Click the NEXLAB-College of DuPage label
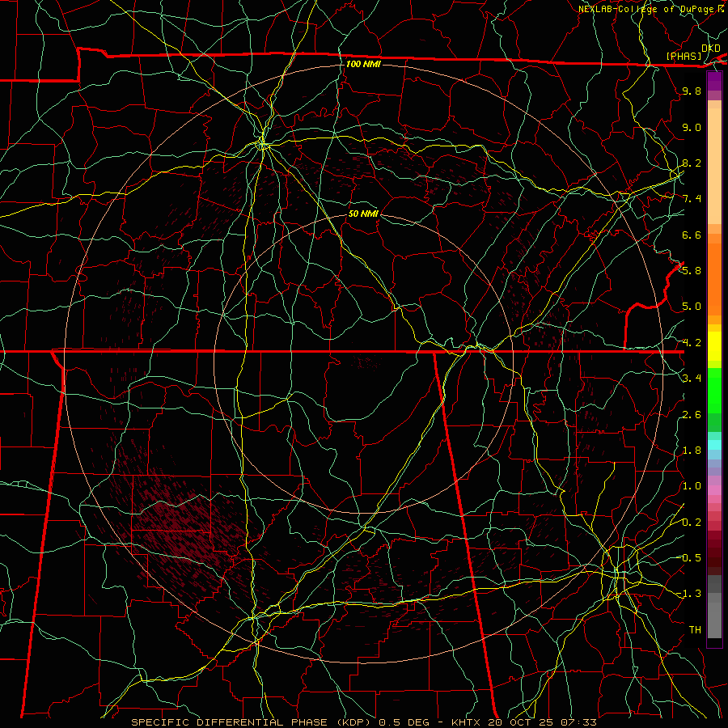 pos(647,9)
